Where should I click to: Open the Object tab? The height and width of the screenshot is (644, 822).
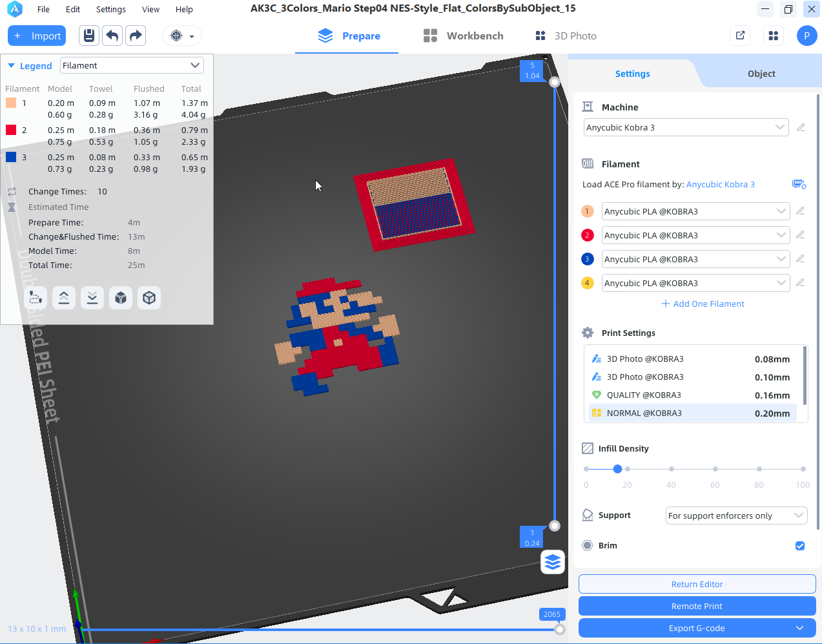(761, 74)
